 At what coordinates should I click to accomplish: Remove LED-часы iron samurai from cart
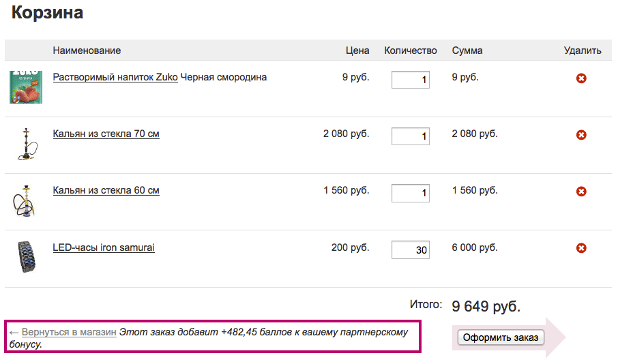[x=581, y=248]
